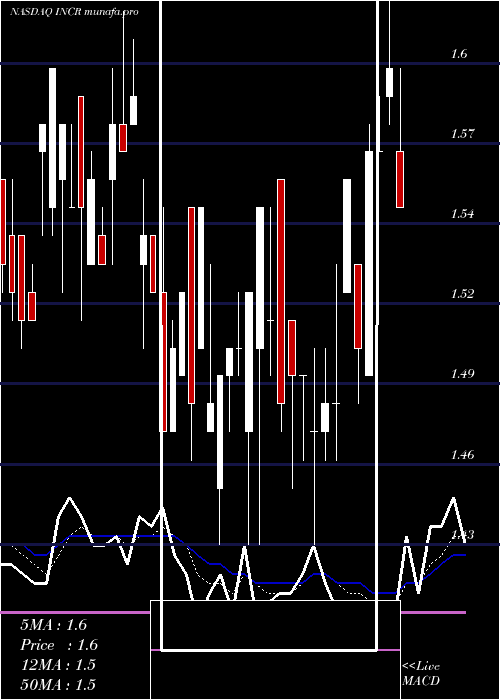This screenshot has width=500, height=700.
Task: Click the 1.46 price axis label
Action: point(462,454)
